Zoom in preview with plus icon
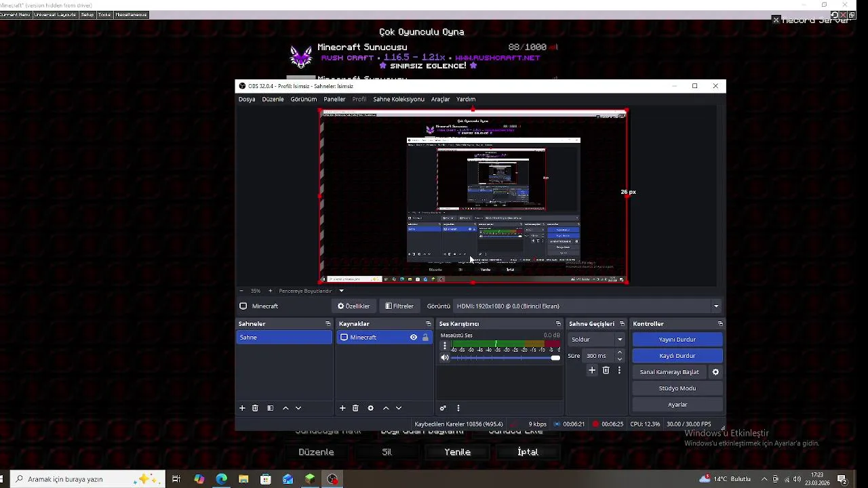This screenshot has width=868, height=488. click(x=270, y=291)
